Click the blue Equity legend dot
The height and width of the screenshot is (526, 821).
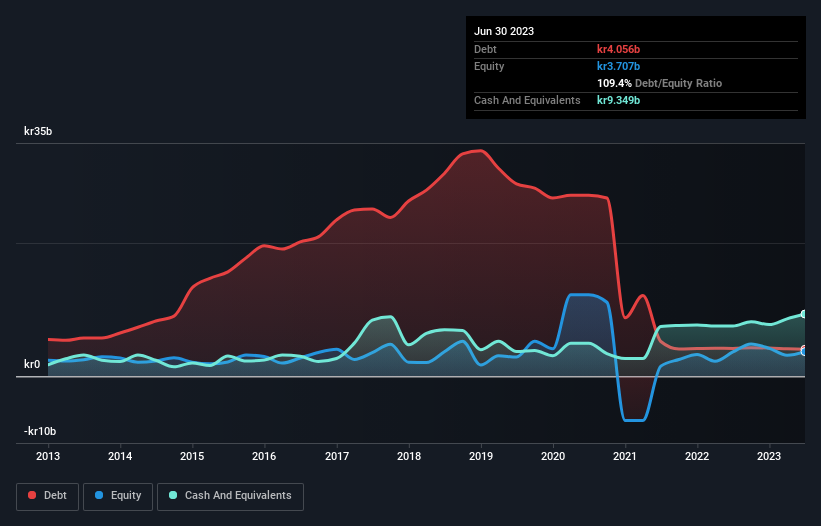[x=99, y=495]
